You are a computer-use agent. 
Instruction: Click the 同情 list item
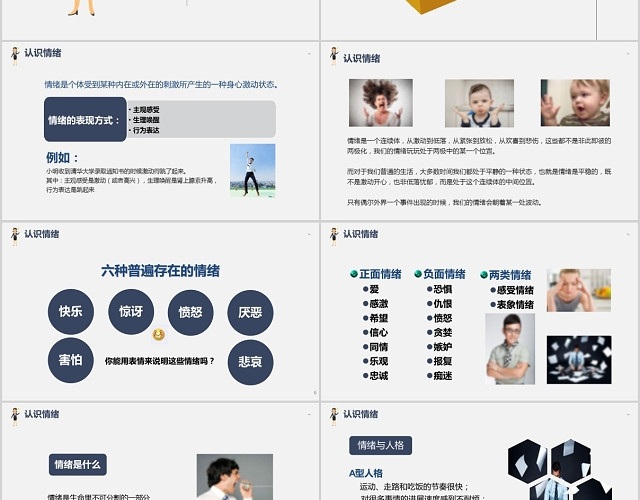pyautogui.click(x=376, y=347)
